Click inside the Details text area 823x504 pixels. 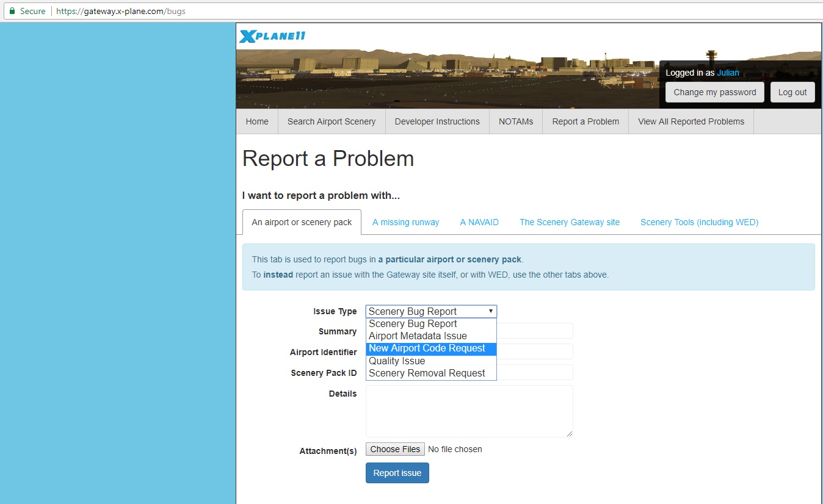[469, 411]
